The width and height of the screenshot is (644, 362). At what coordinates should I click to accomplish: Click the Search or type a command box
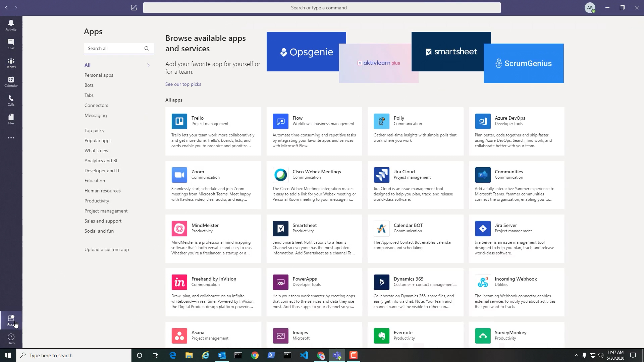pos(322,8)
